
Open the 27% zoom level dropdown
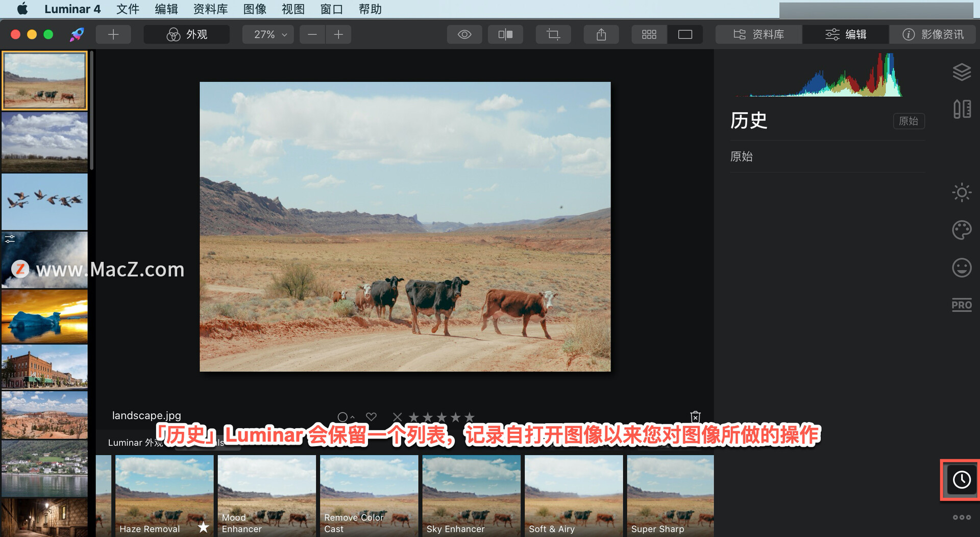[x=268, y=34]
